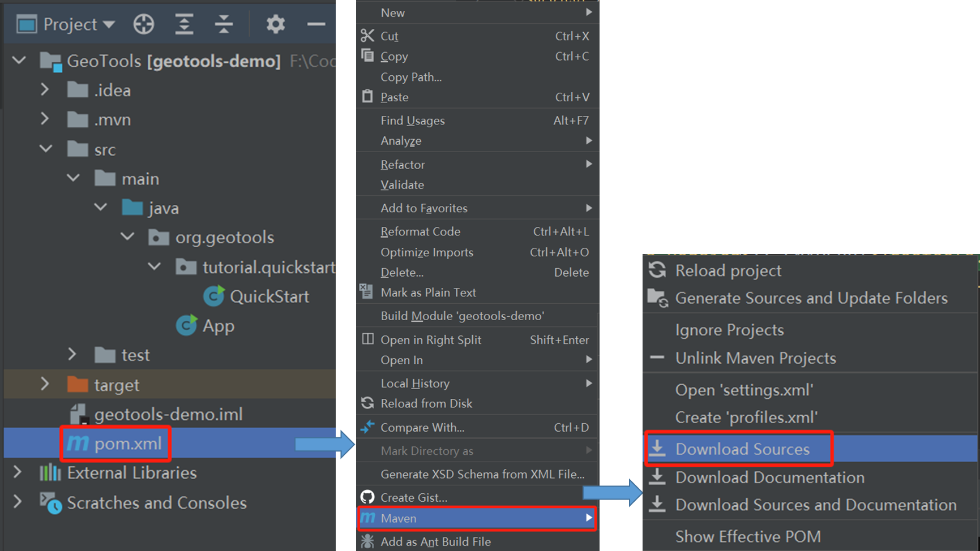Viewport: 980px width, 551px height.
Task: Click the Compare With arrows icon
Action: 367,427
